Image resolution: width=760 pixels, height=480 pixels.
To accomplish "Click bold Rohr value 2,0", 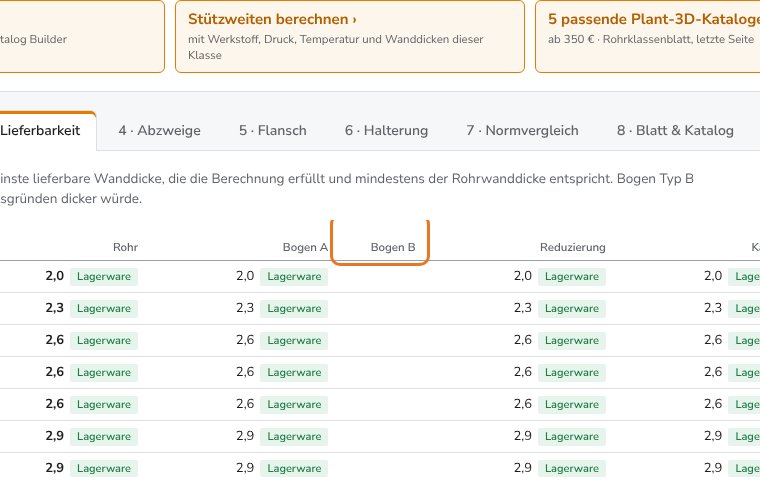I will (x=55, y=276).
